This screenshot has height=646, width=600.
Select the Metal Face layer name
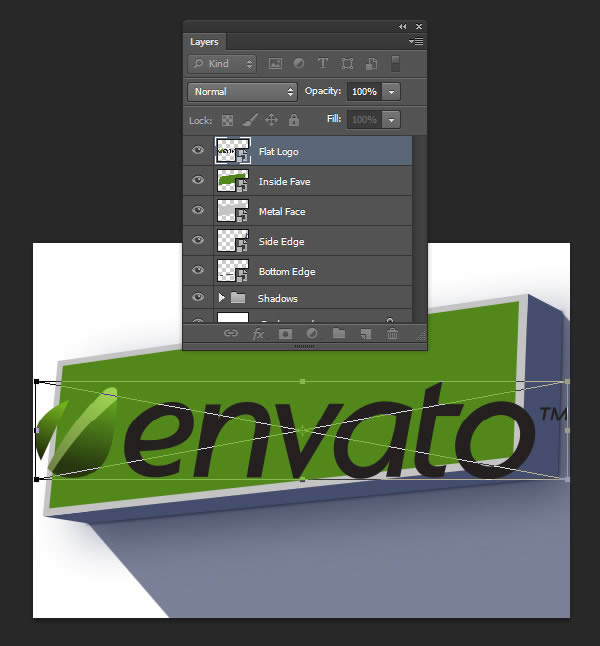[x=282, y=212]
